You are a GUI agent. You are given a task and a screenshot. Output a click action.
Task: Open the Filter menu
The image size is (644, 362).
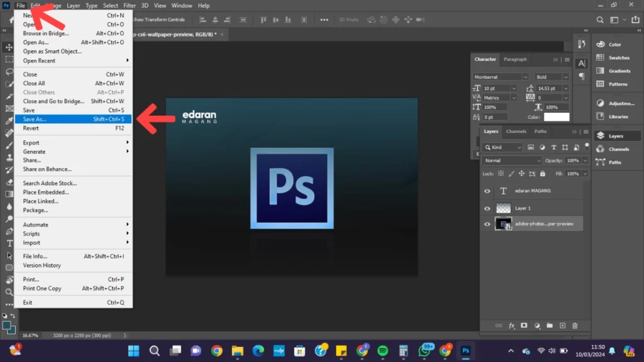tap(130, 5)
